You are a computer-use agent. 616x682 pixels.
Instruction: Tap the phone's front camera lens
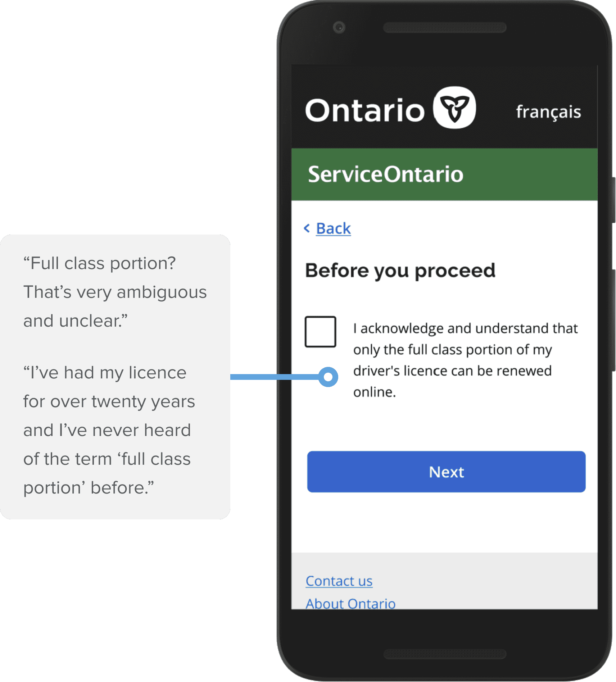339,27
